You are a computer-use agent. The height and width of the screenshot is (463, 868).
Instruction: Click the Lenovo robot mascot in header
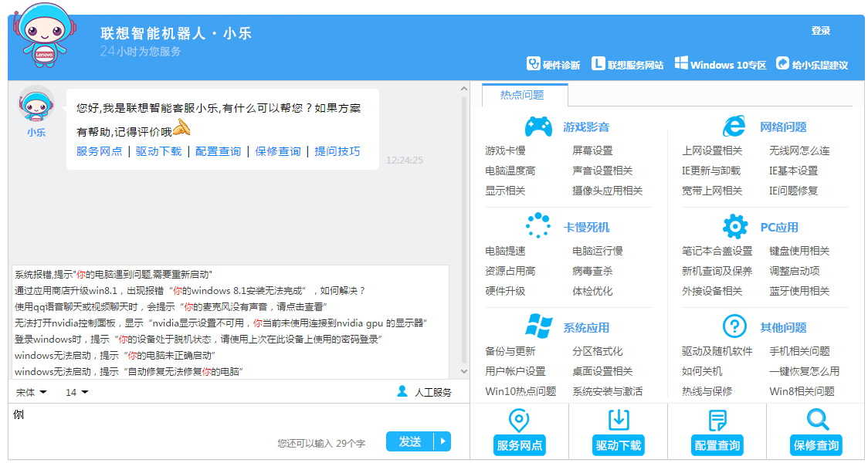click(44, 35)
